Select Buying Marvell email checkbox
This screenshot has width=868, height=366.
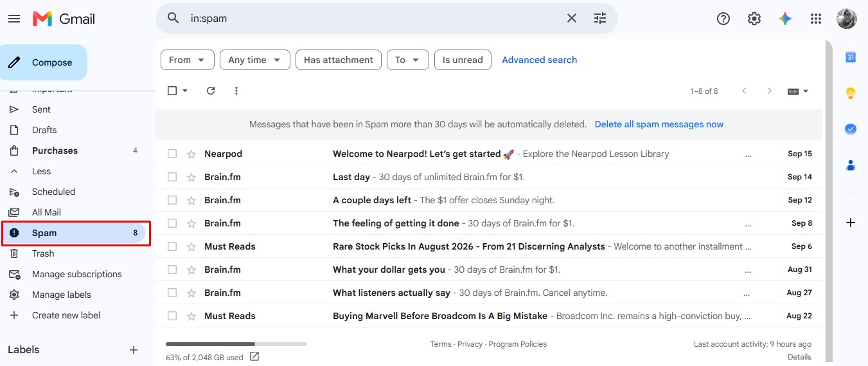(x=172, y=316)
